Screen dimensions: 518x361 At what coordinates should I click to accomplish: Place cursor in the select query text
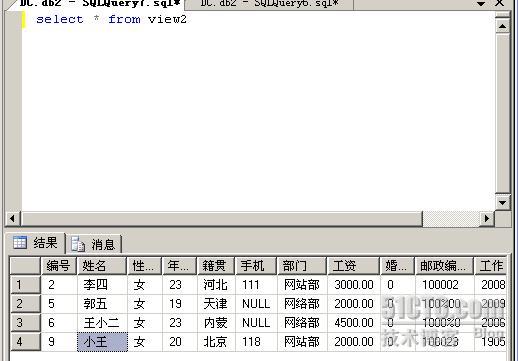[x=111, y=19]
